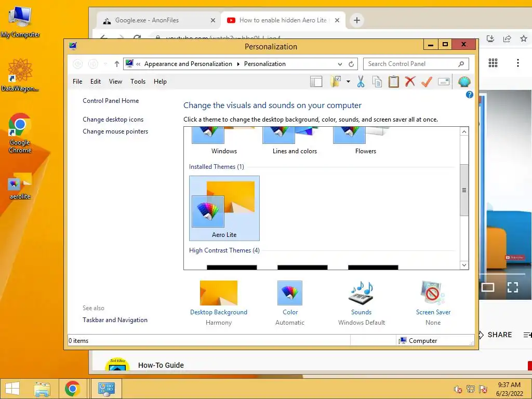Enter YouTube full screen mode
The image size is (532, 399).
[513, 287]
